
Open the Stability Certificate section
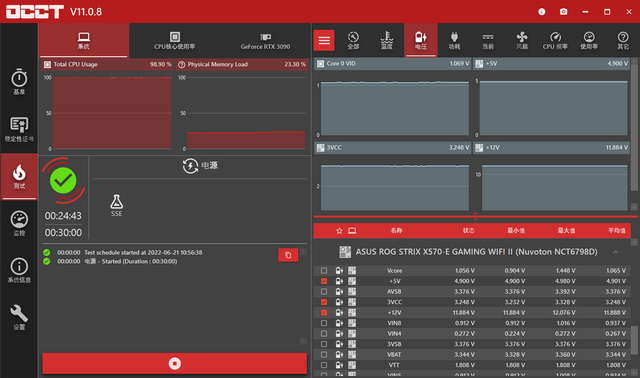[19, 129]
